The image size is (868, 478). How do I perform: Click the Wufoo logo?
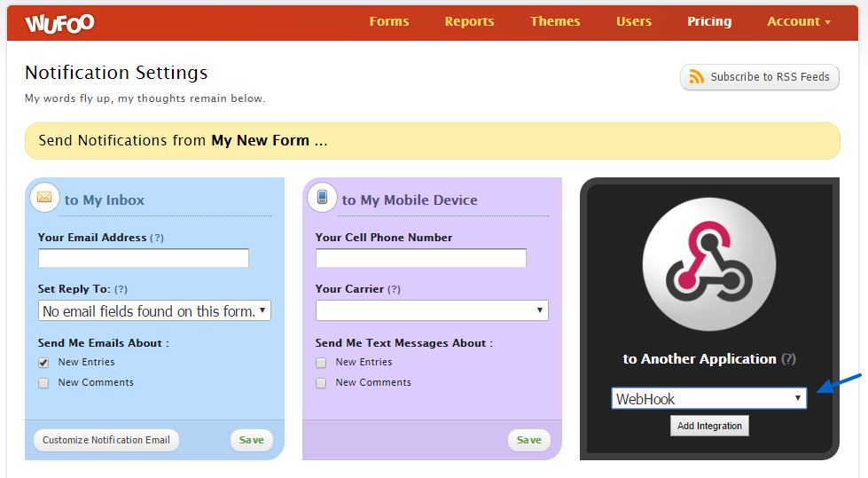[59, 23]
